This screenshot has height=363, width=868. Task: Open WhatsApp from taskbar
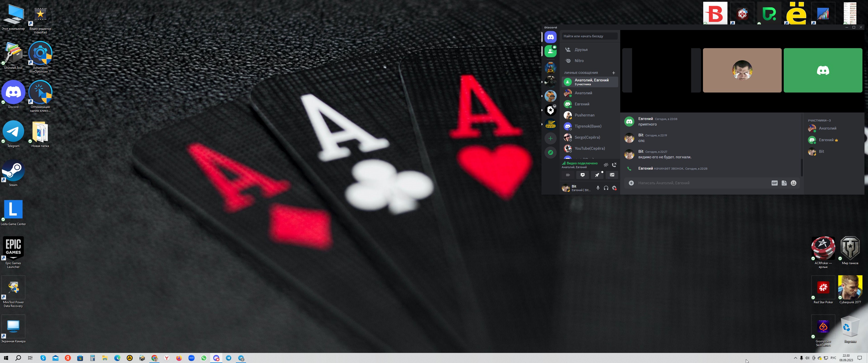pyautogui.click(x=204, y=358)
